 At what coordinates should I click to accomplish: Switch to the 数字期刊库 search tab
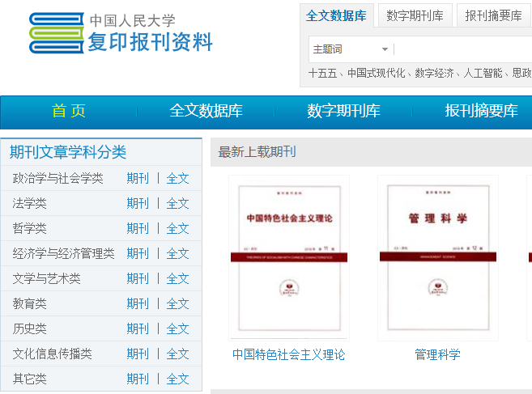click(415, 15)
